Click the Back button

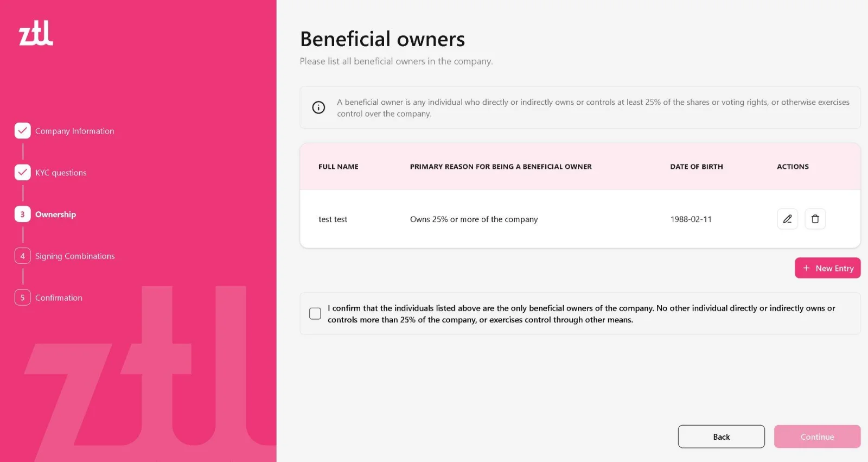(x=722, y=436)
